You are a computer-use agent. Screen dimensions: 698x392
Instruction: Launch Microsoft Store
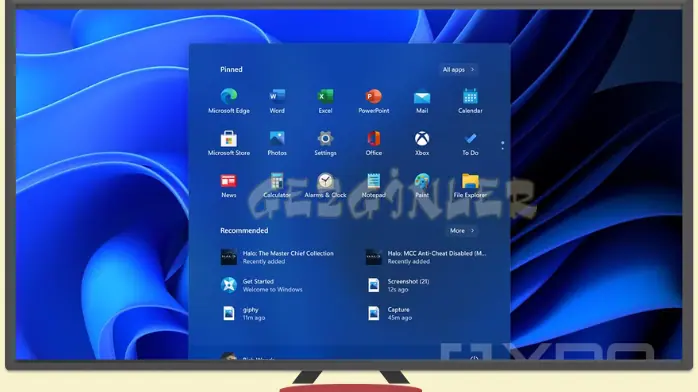229,143
